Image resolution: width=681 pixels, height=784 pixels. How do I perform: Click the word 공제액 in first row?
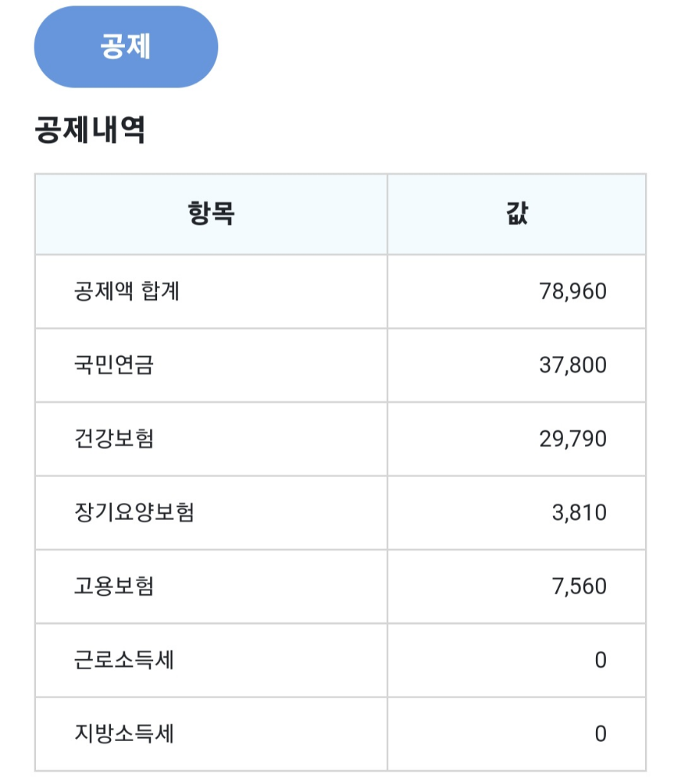tap(103, 292)
